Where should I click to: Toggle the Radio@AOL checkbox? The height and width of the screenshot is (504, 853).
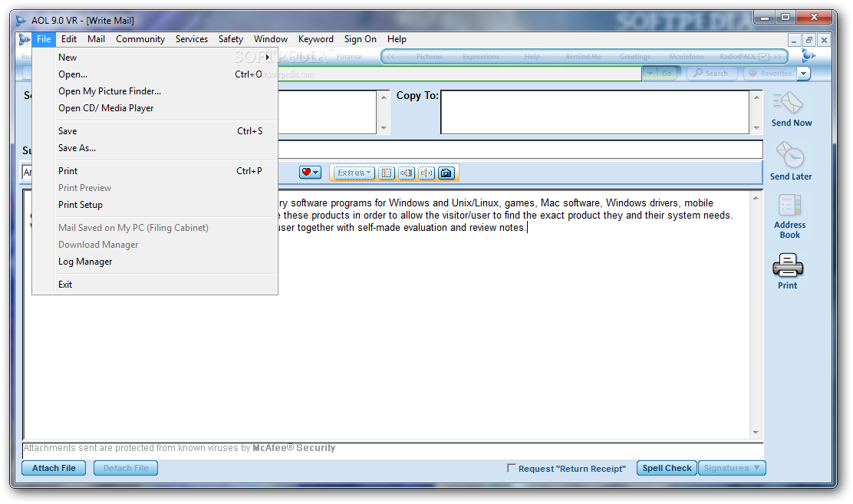click(764, 57)
